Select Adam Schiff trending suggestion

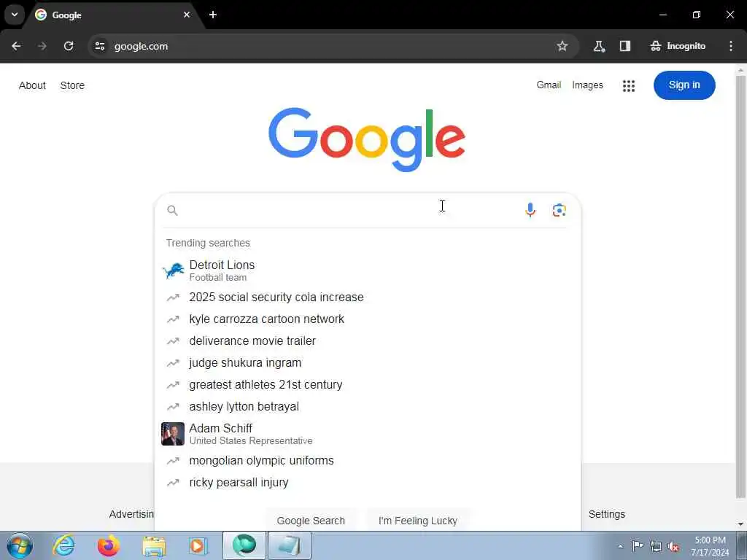tap(368, 434)
